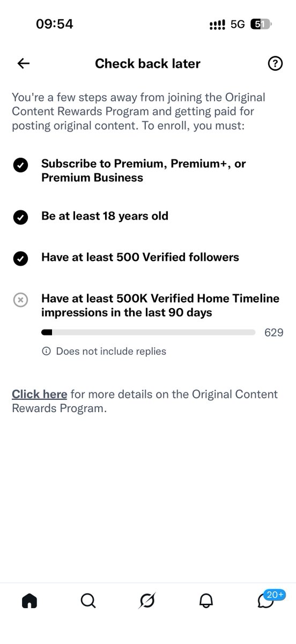296x644 pixels.
Task: Open the Search magnifier icon
Action: click(x=88, y=602)
